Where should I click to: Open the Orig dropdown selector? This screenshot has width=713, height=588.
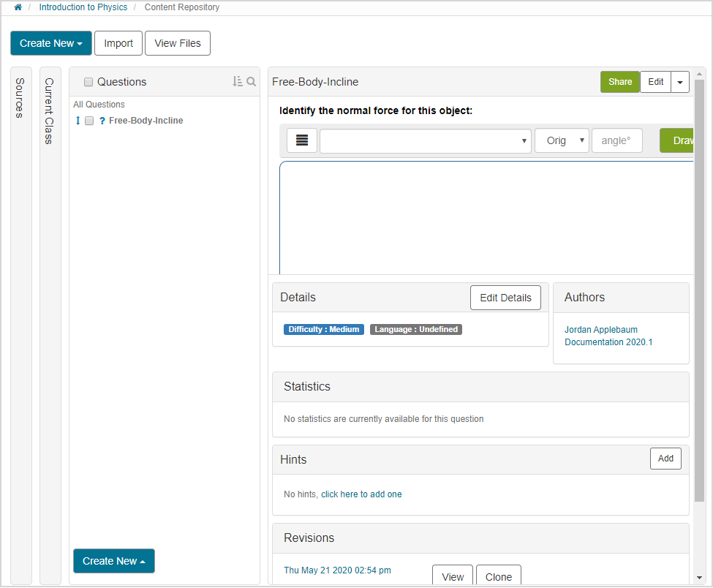tap(562, 140)
